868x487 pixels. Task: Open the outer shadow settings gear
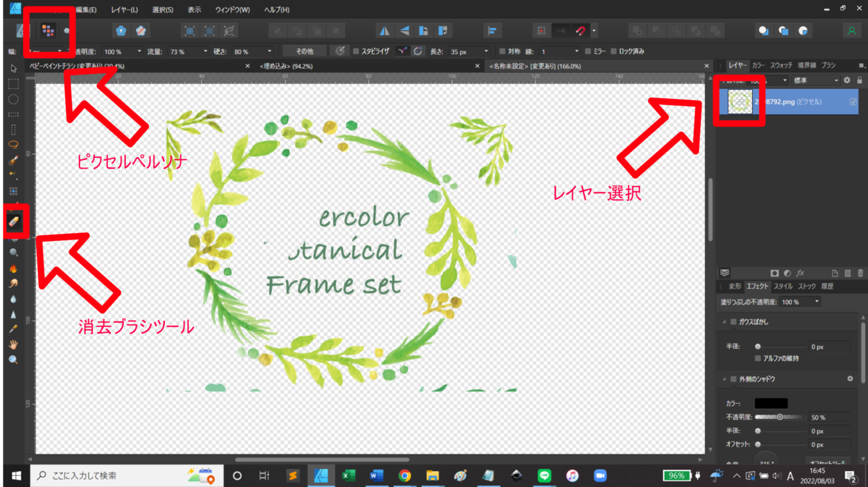pos(850,379)
